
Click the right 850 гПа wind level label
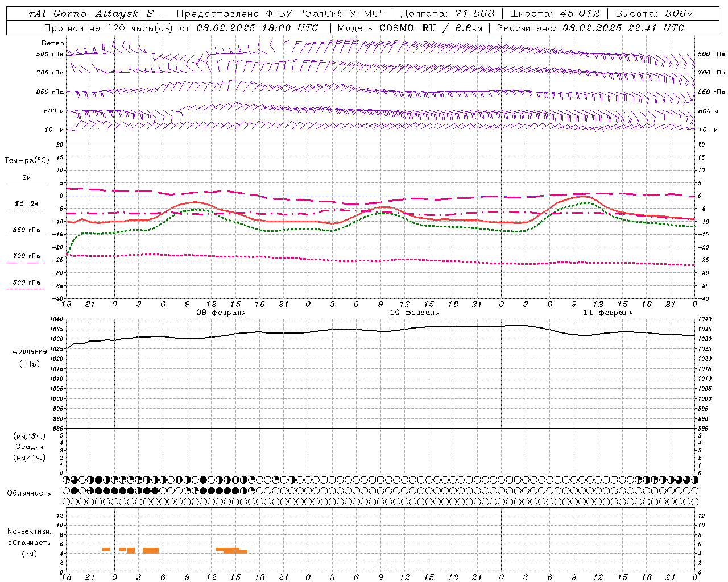tap(712, 92)
